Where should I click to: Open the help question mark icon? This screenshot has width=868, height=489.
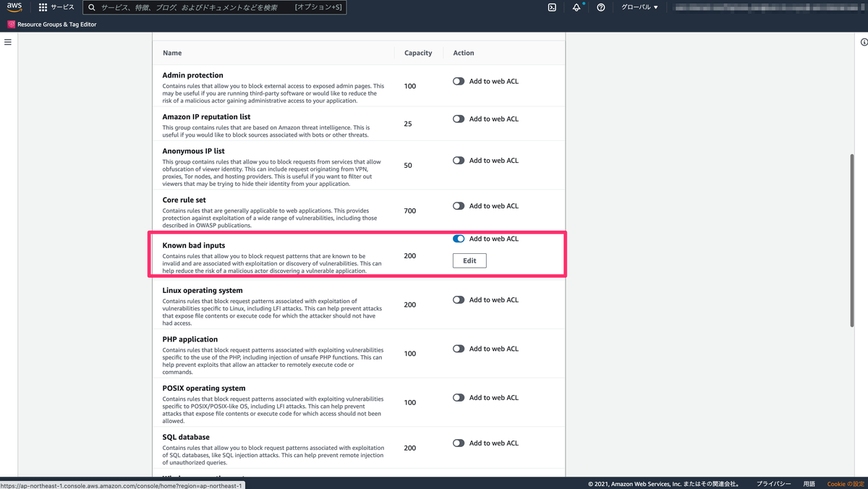pyautogui.click(x=600, y=7)
